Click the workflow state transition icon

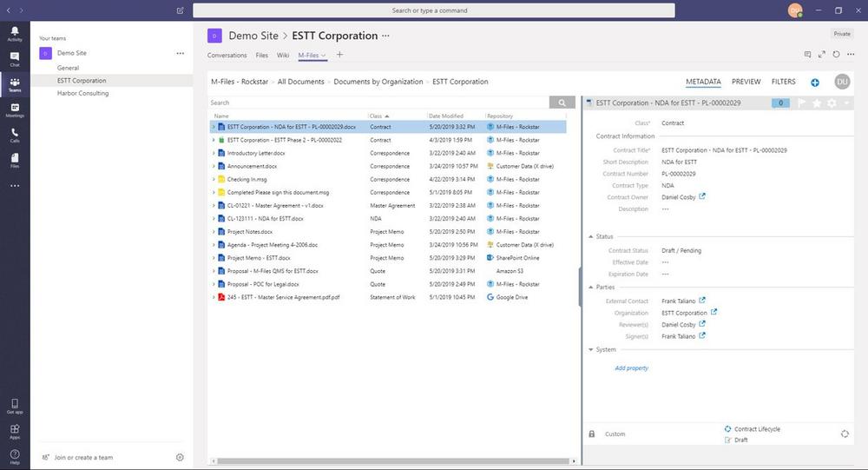pyautogui.click(x=845, y=434)
